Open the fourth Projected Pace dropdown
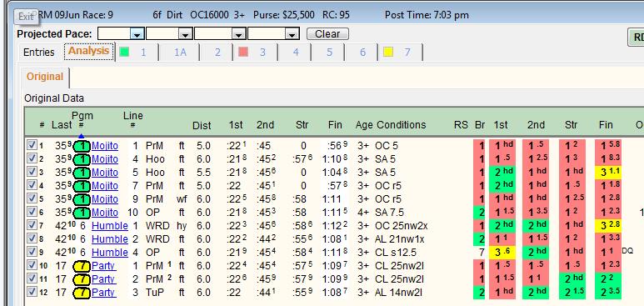644x306 pixels. [x=292, y=34]
